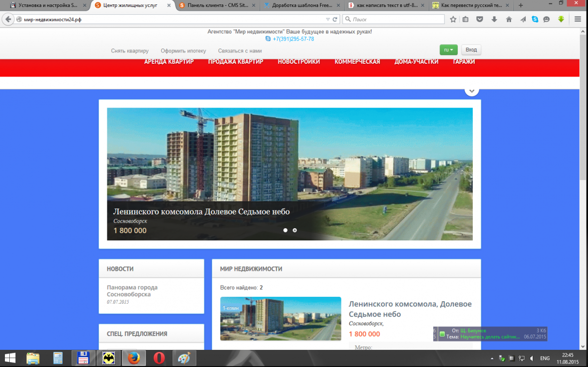
Task: Click the news date 07.07.2015
Action: pyautogui.click(x=118, y=302)
